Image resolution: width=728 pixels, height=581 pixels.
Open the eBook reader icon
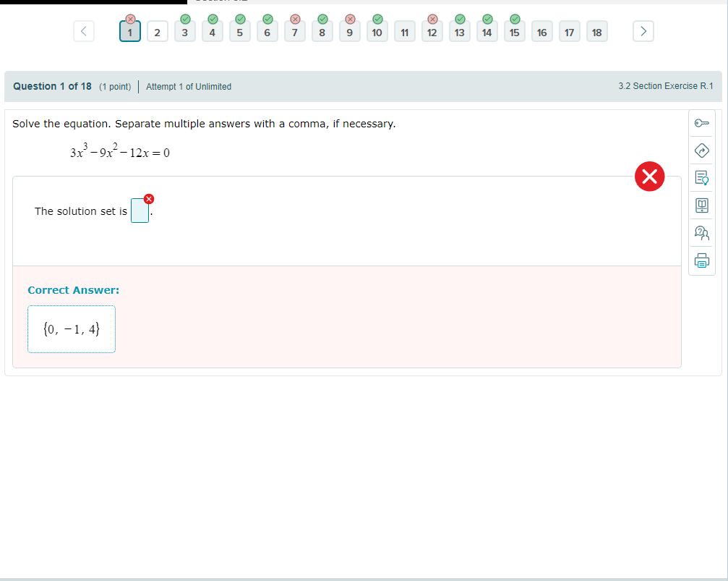click(x=701, y=205)
